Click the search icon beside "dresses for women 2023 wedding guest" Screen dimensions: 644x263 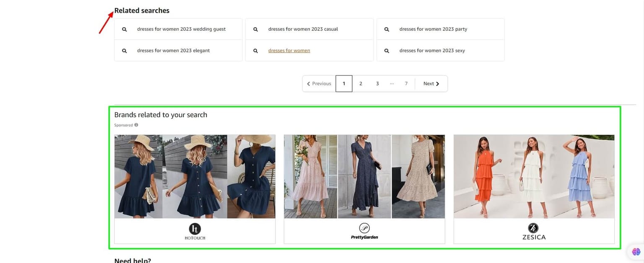(x=124, y=29)
